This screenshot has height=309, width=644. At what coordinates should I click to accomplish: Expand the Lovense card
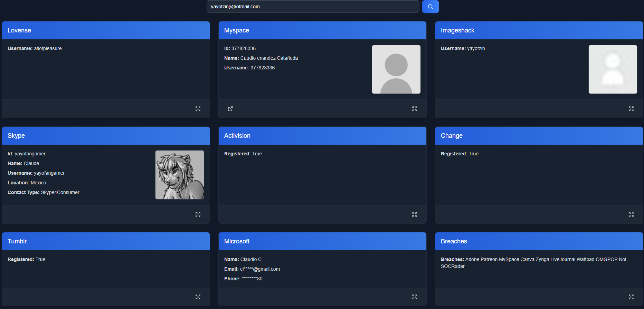click(x=198, y=109)
